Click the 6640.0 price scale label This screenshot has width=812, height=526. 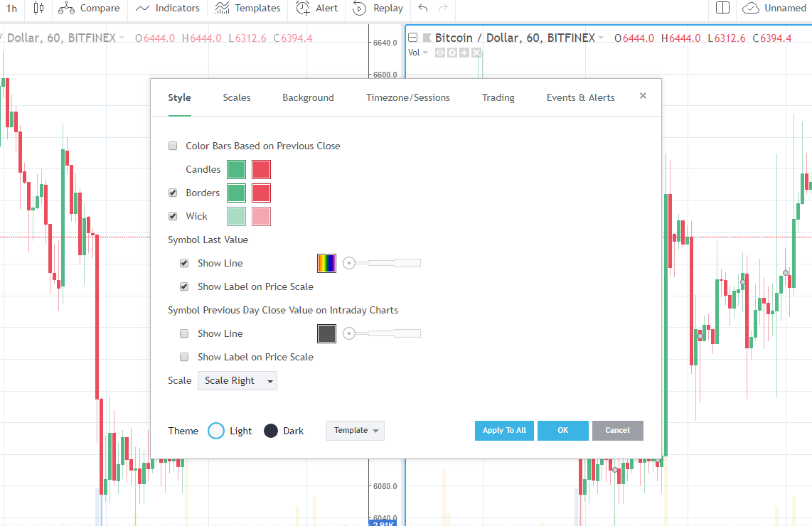[385, 43]
